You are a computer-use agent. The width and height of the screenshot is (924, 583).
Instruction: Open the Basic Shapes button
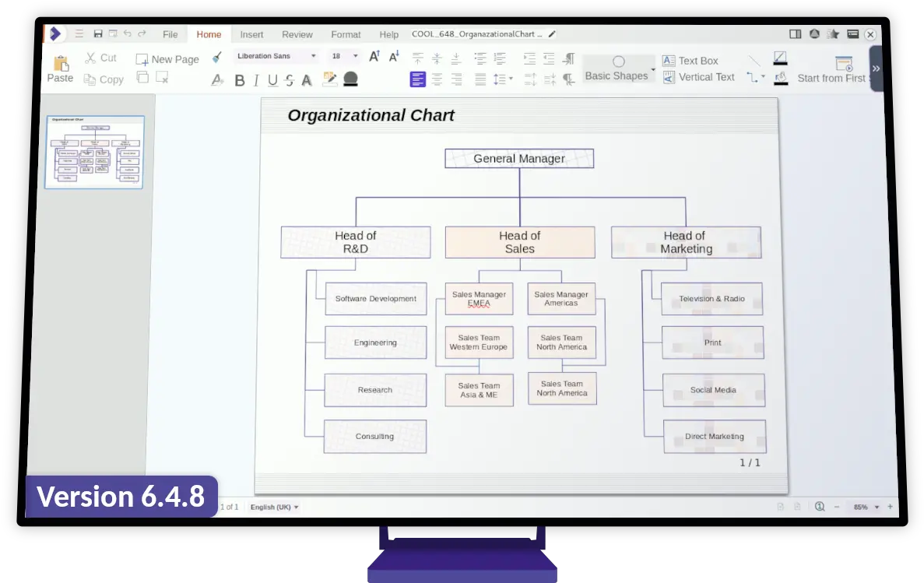tap(617, 68)
